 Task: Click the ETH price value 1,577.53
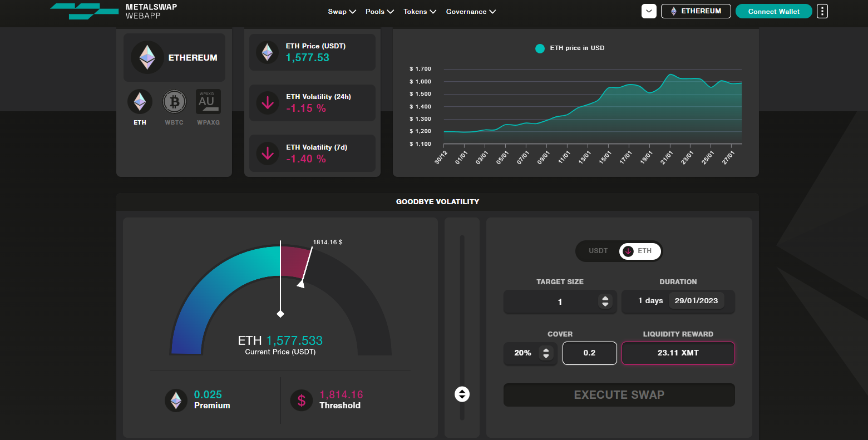coord(308,58)
